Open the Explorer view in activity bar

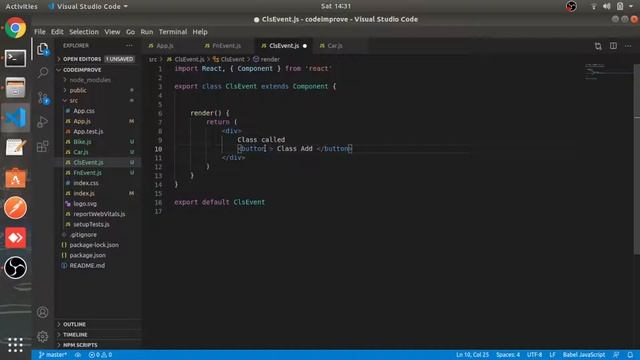point(43,49)
